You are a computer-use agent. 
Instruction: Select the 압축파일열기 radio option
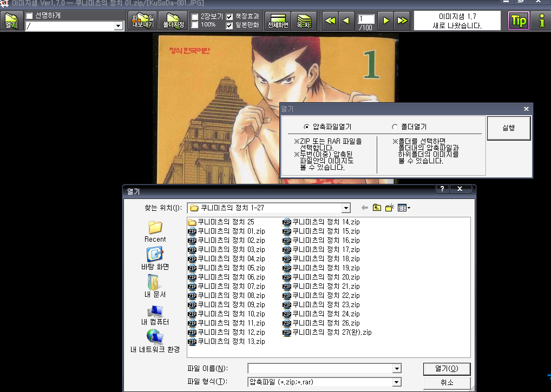pyautogui.click(x=306, y=127)
